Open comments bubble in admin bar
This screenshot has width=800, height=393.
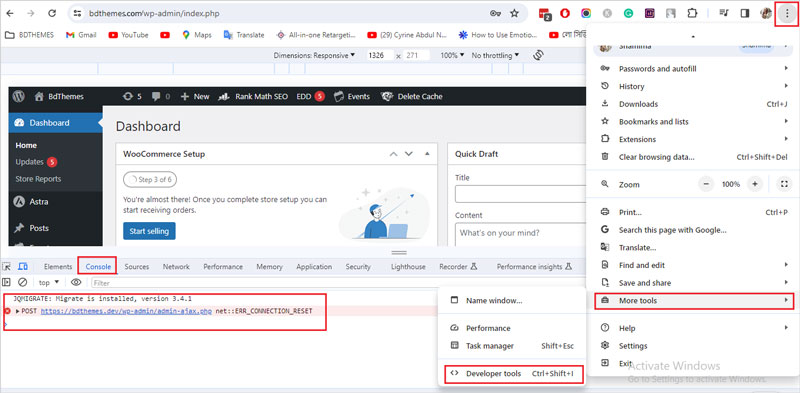[x=161, y=96]
